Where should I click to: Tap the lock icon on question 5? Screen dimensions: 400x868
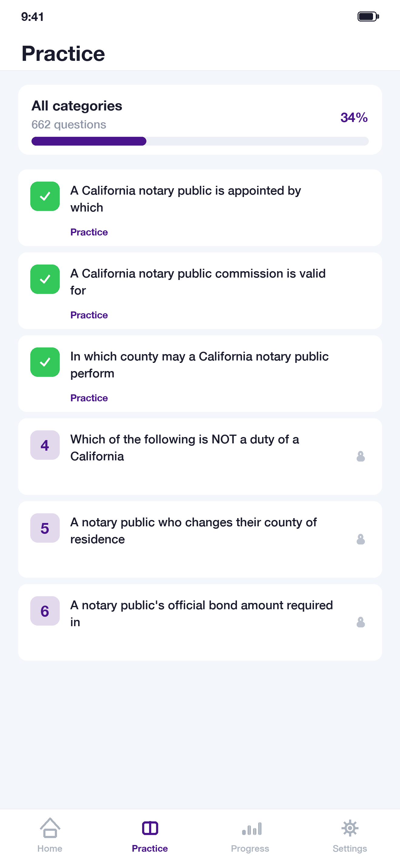[361, 539]
